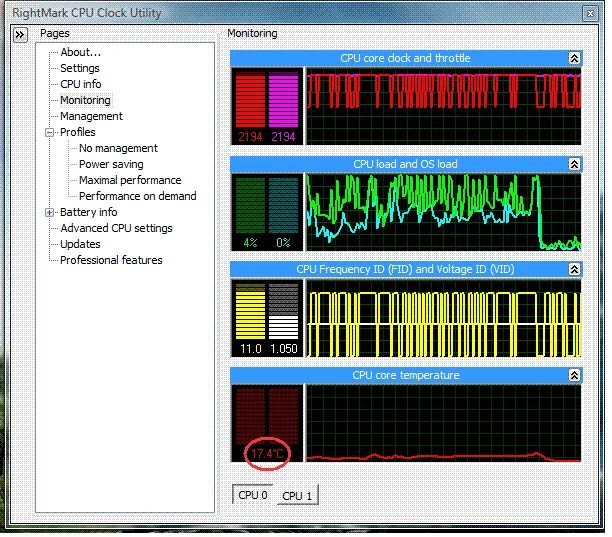Open the Settings page
Screen dimensions: 612x537
point(80,68)
